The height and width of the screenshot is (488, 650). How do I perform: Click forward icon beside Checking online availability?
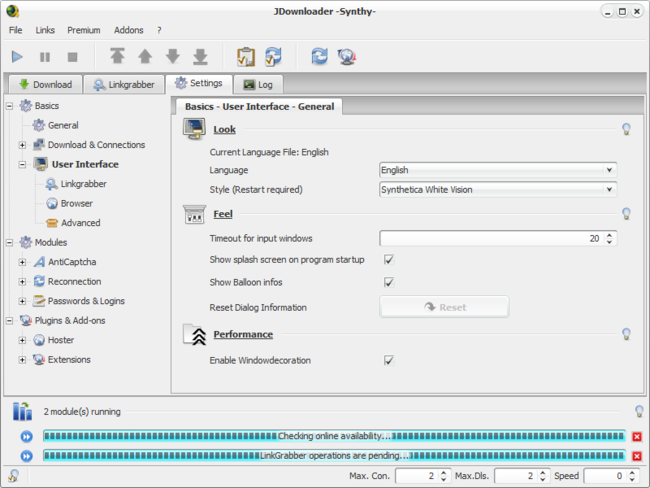point(27,437)
